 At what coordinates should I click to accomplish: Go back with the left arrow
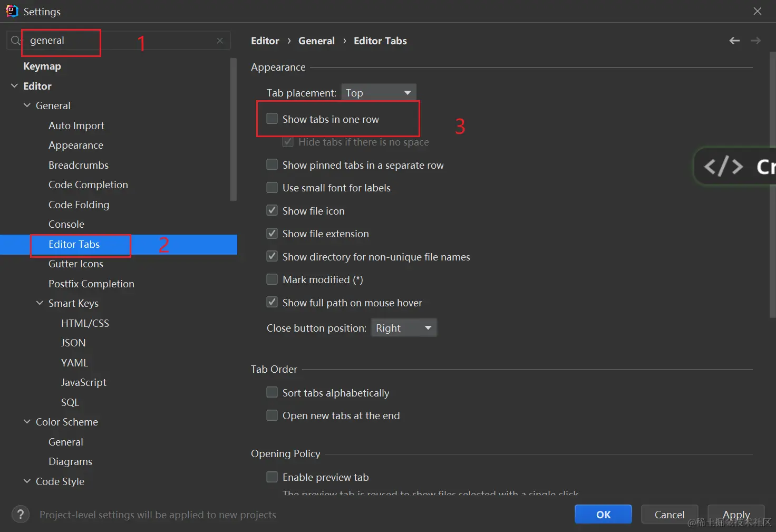(734, 41)
